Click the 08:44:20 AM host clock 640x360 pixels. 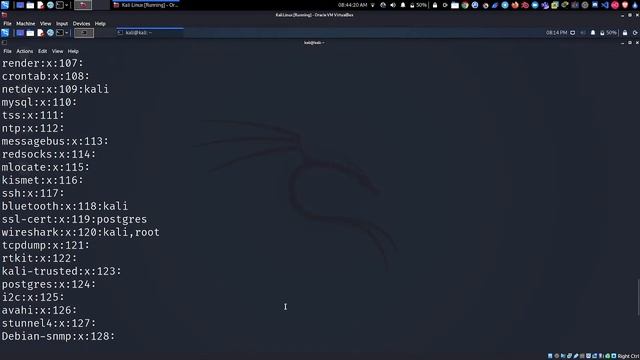point(352,5)
